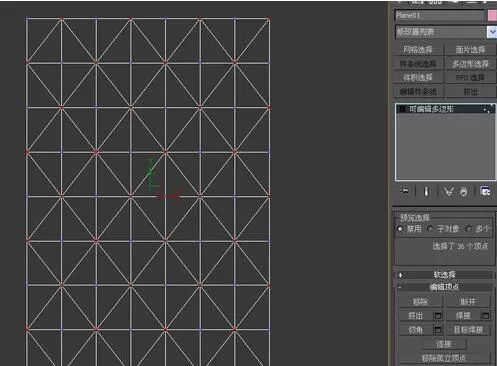Click the 移除孤立顶点 button
The image size is (497, 366).
(x=444, y=358)
